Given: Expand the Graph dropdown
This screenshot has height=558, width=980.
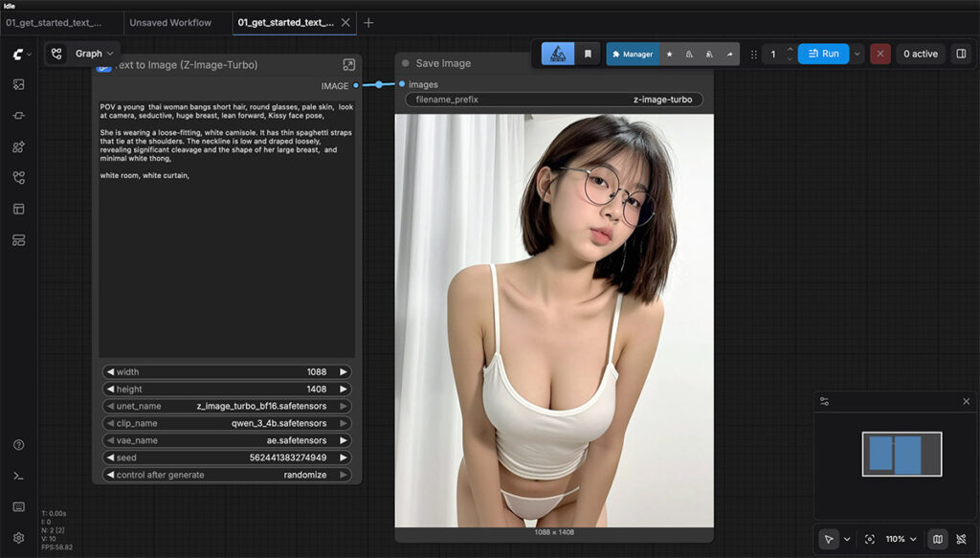Looking at the screenshot, I should tap(94, 54).
